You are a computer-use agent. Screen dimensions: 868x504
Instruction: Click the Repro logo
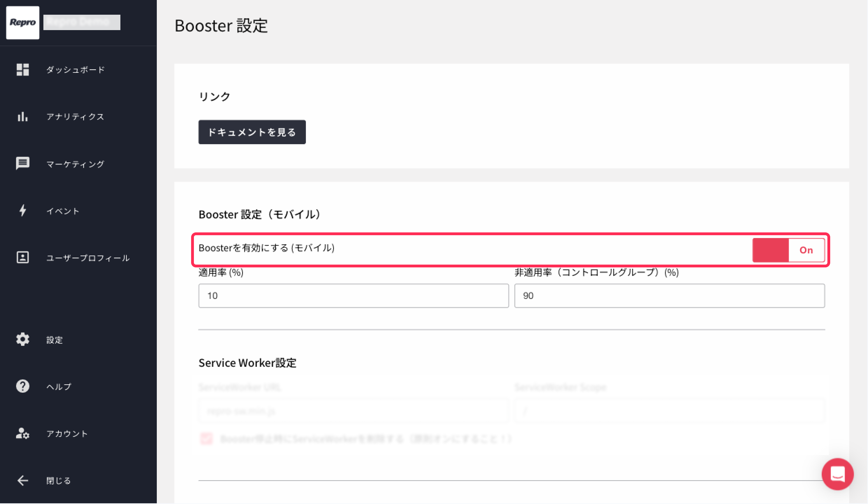click(x=23, y=22)
